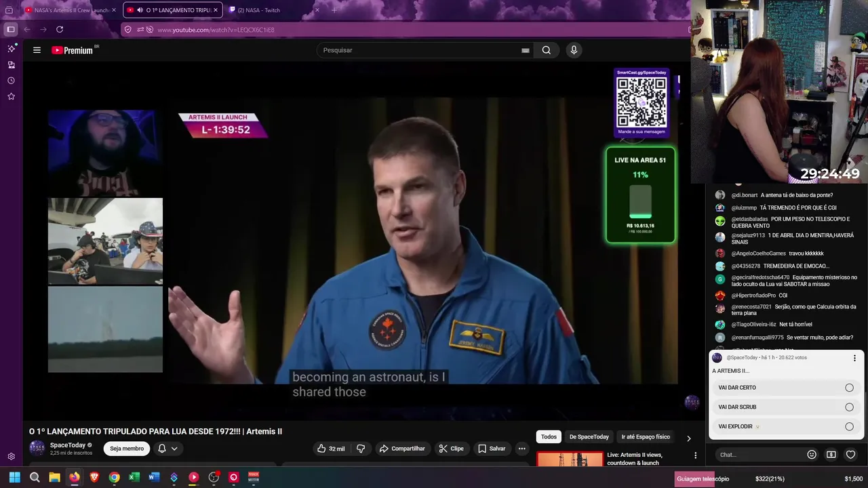Show more filter chips with right chevron

click(x=688, y=438)
